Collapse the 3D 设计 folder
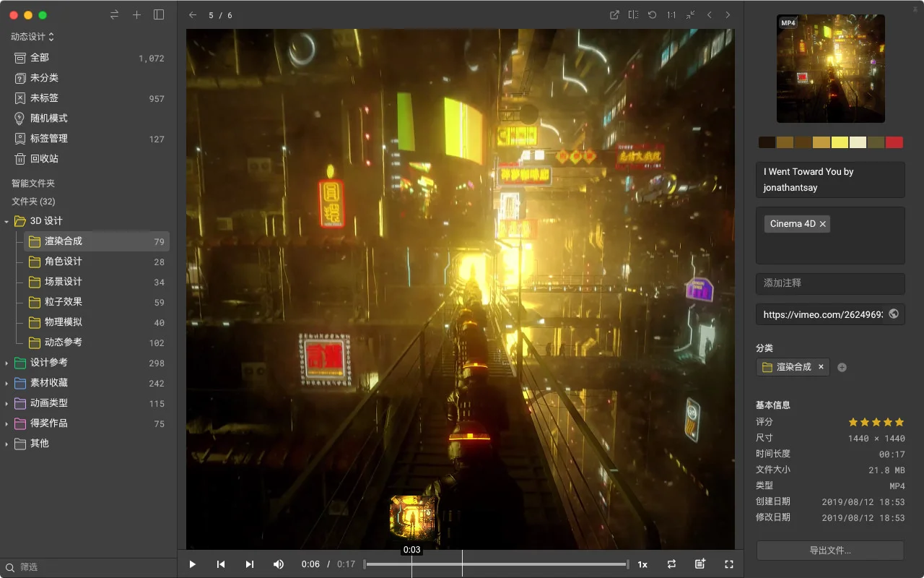The width and height of the screenshot is (924, 578). point(6,221)
